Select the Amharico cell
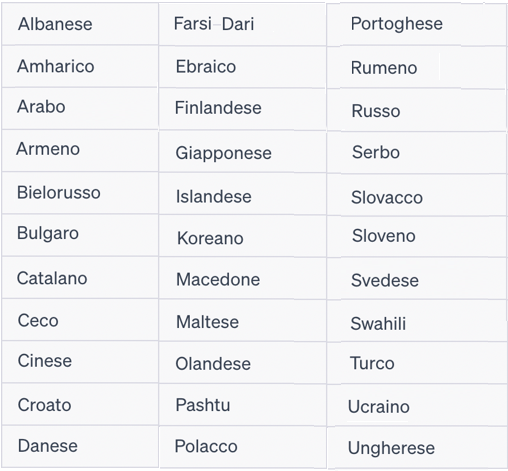 click(80, 66)
